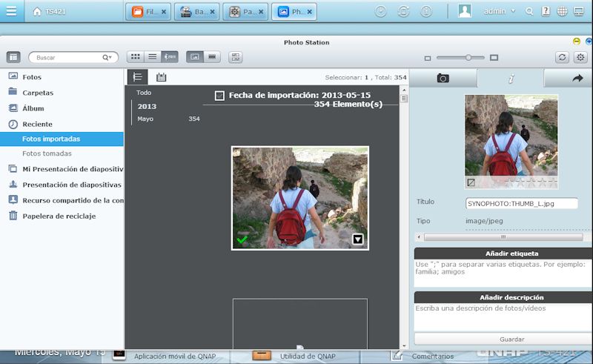Image resolution: width=593 pixels, height=364 pixels.
Task: Refresh the Photo Station view
Action: pos(562,57)
